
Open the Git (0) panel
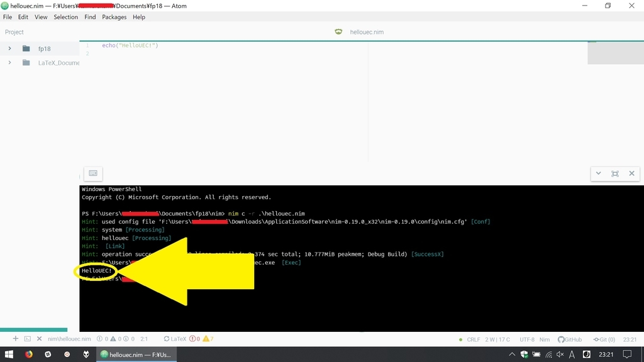tap(604, 339)
